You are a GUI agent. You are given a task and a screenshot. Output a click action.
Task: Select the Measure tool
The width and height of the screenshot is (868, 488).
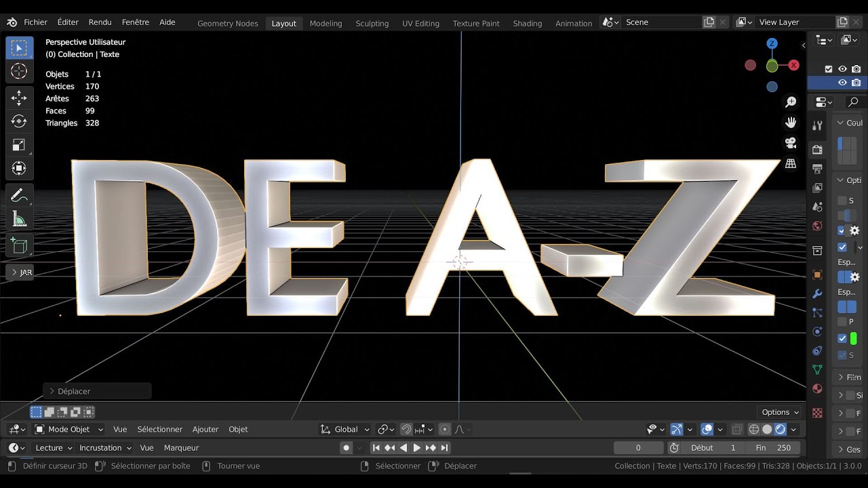click(x=19, y=219)
